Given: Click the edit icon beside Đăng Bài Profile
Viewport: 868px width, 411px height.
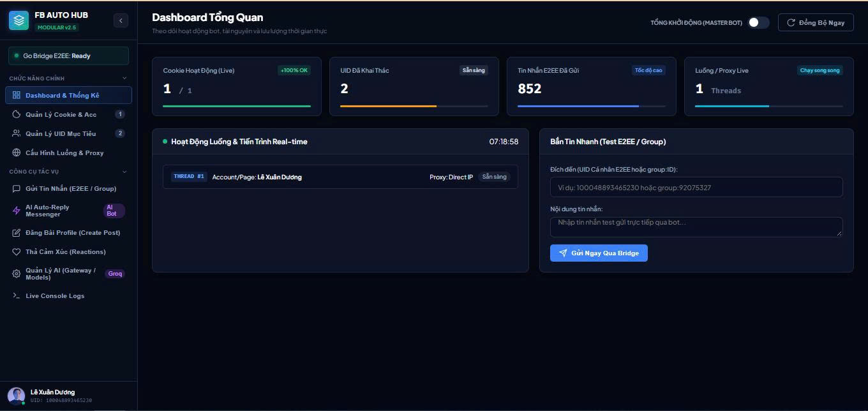Looking at the screenshot, I should pyautogui.click(x=17, y=233).
